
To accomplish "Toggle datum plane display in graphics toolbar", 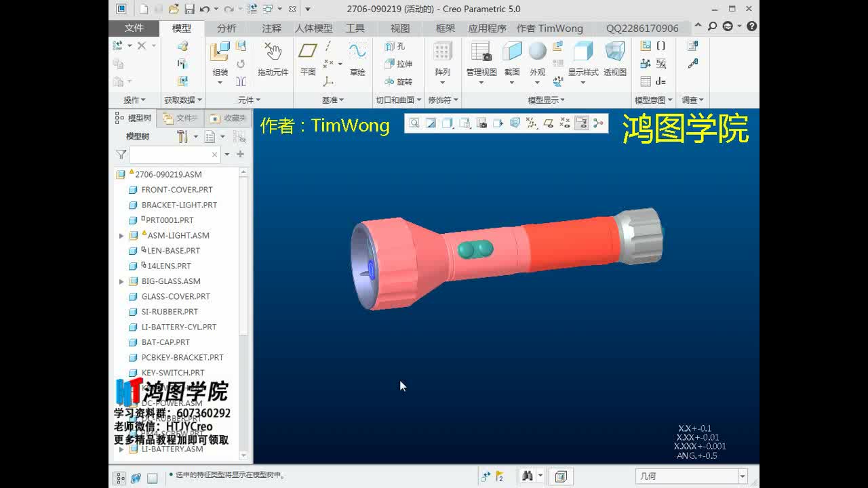I will [548, 123].
